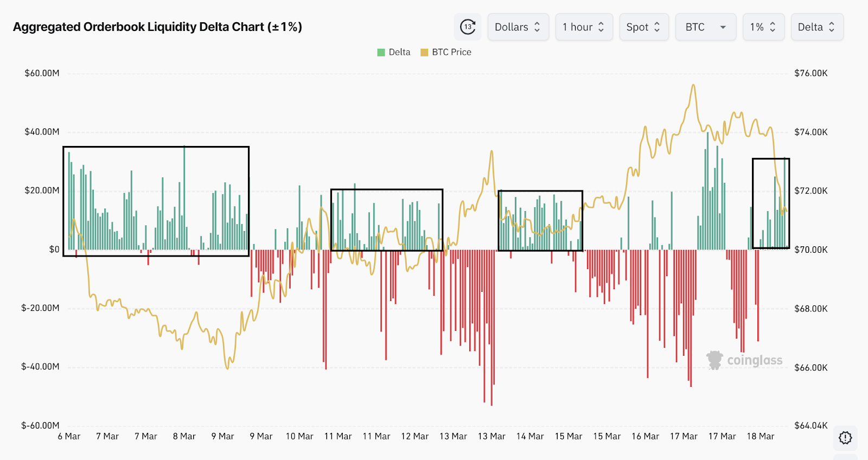Click the chevron icon on the Dollars selector

538,27
